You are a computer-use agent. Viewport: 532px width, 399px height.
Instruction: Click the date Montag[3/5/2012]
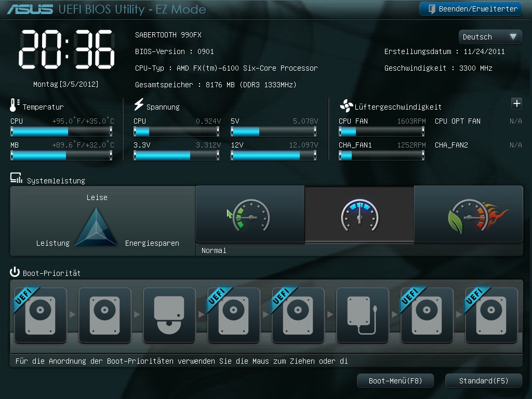coord(66,84)
